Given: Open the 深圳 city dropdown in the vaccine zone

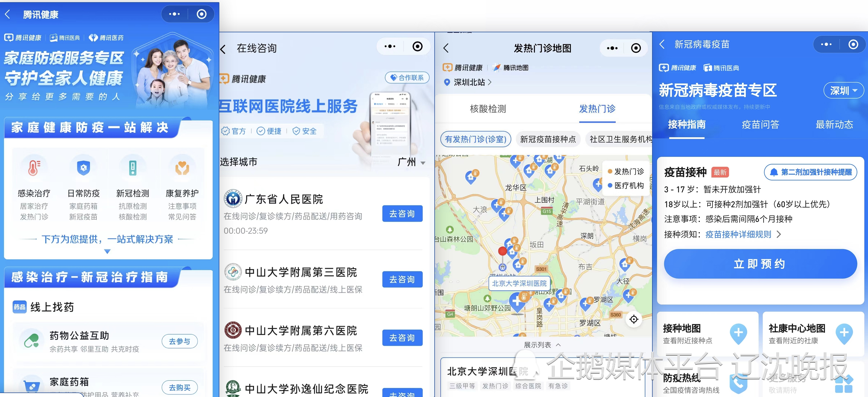Looking at the screenshot, I should [843, 90].
